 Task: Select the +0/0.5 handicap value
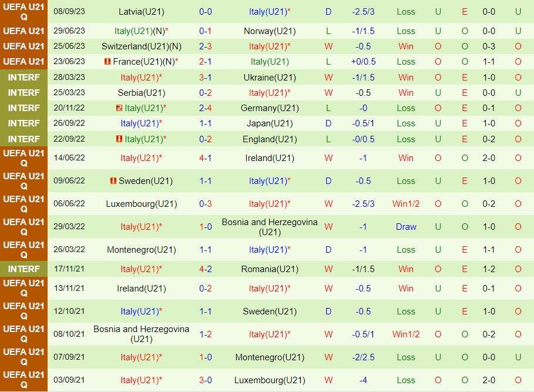[x=364, y=62]
